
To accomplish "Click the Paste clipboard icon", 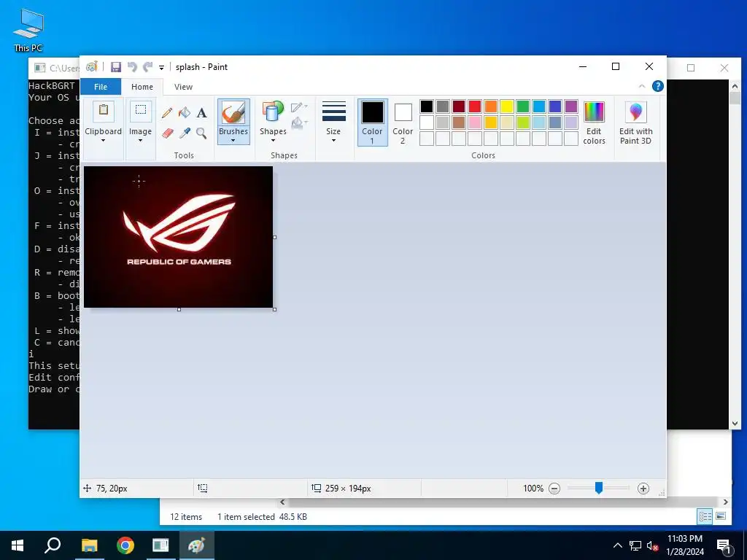I will tap(103, 112).
